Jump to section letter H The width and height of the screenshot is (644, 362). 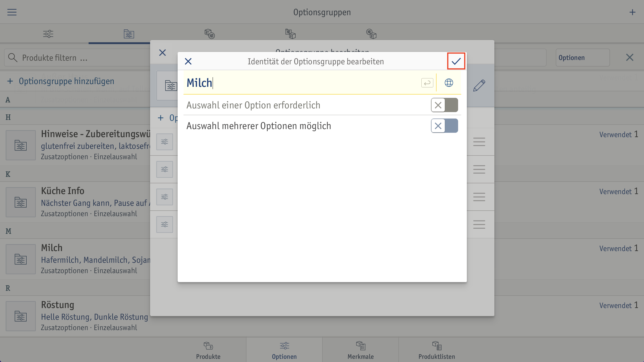[x=8, y=117]
